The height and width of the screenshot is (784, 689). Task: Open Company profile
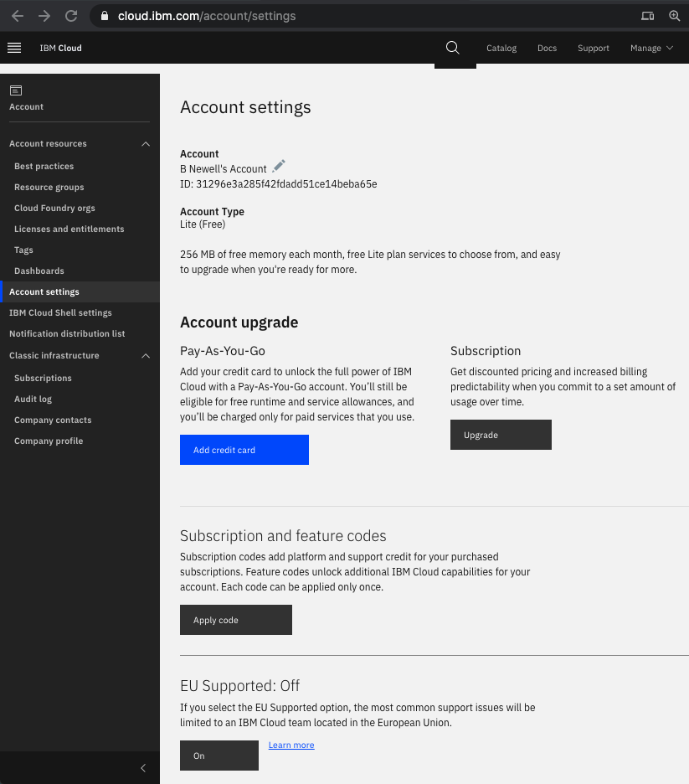(x=49, y=441)
